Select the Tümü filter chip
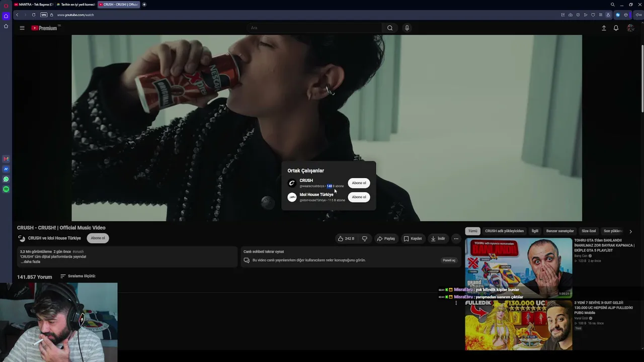Screen dimensions: 644x362 point(473,231)
